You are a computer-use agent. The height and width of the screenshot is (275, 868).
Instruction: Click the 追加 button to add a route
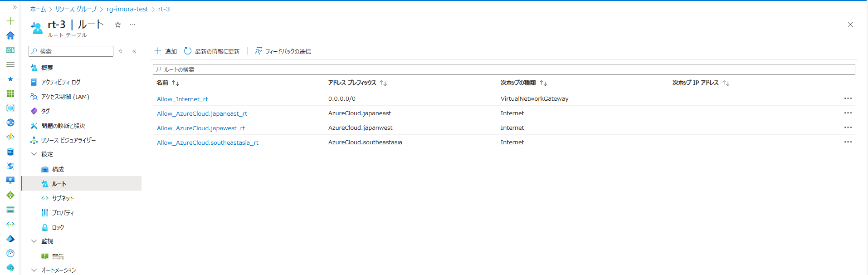(166, 51)
